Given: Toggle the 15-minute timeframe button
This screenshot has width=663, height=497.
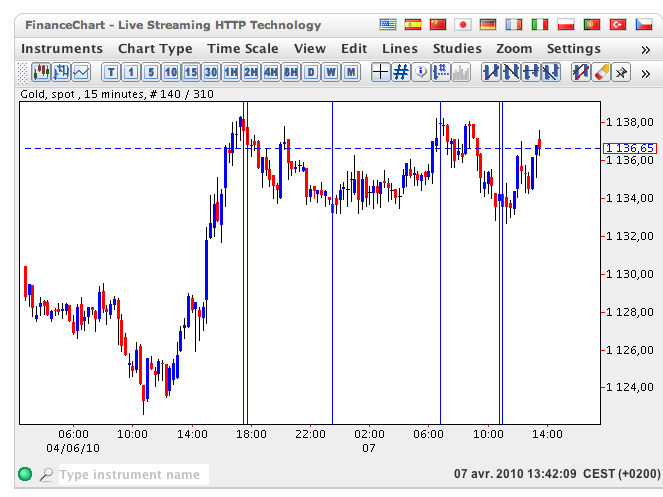Looking at the screenshot, I should [x=190, y=72].
